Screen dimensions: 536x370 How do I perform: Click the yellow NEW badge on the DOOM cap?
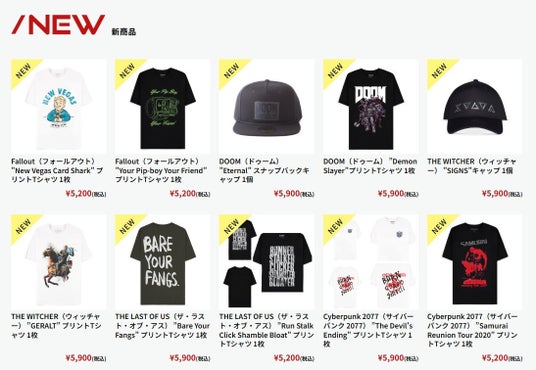231,71
